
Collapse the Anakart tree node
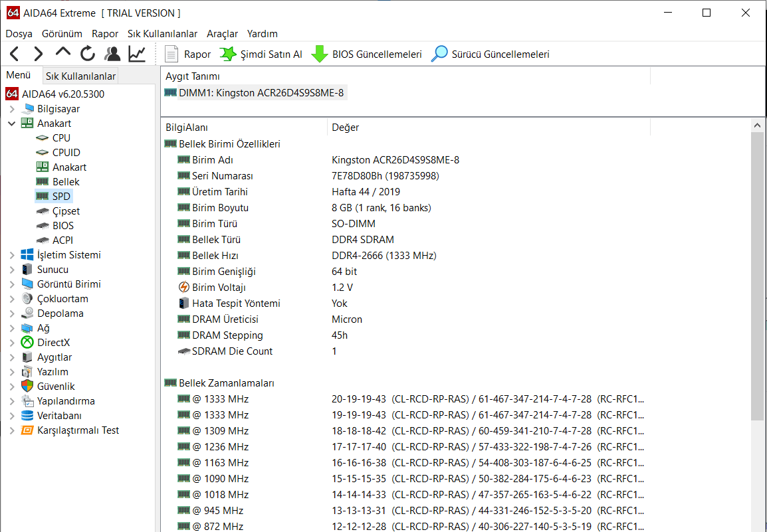point(12,124)
